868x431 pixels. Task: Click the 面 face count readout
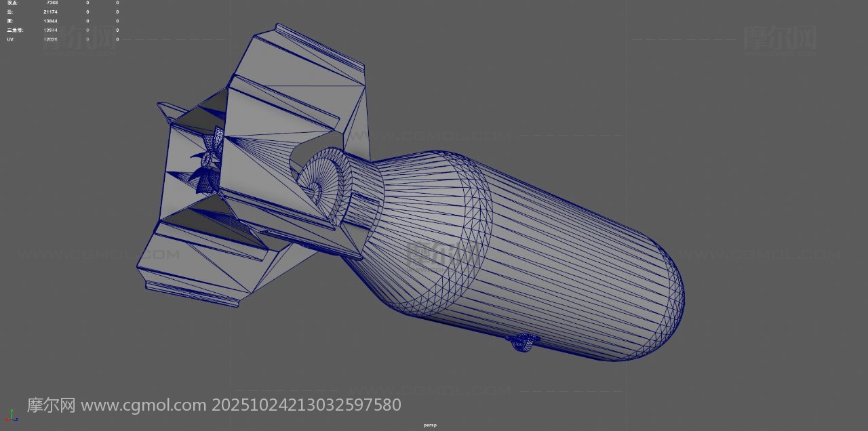(50, 21)
